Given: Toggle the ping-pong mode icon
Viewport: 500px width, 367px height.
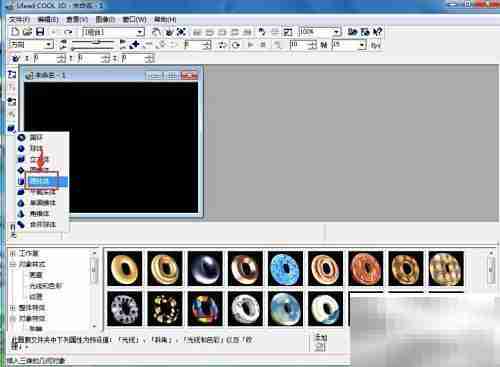Looking at the screenshot, I should pos(222,45).
